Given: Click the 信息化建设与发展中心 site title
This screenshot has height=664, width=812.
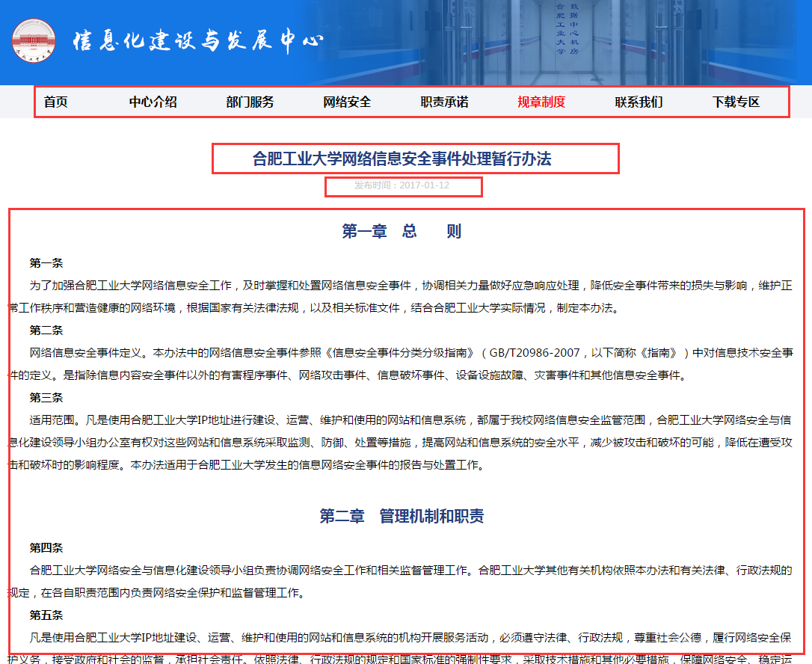Looking at the screenshot, I should click(198, 40).
